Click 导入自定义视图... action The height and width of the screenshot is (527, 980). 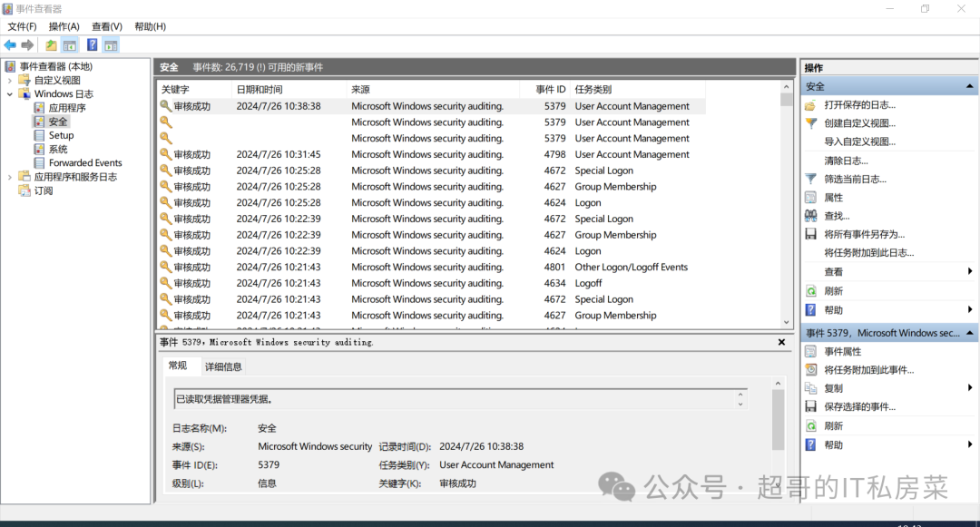[x=859, y=142]
